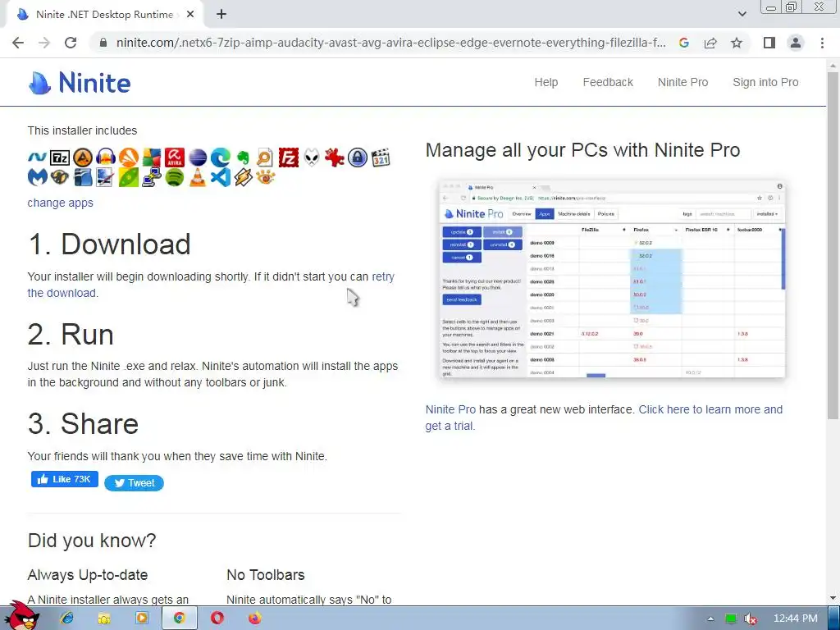Click the 7-Zip app icon
840x630 pixels.
pyautogui.click(x=59, y=157)
